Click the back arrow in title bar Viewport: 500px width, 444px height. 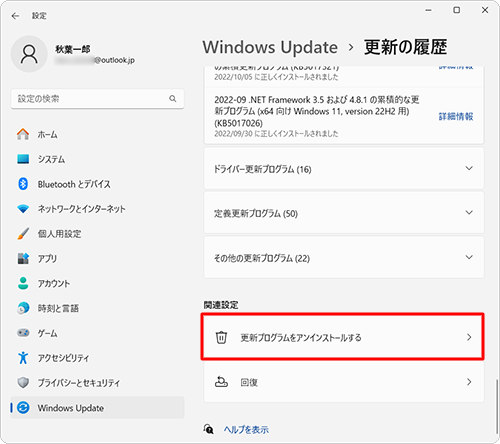[x=15, y=16]
